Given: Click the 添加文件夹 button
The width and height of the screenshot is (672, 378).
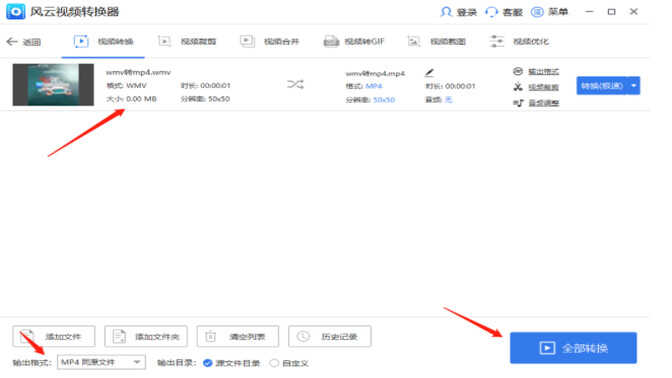Looking at the screenshot, I should pos(146,336).
